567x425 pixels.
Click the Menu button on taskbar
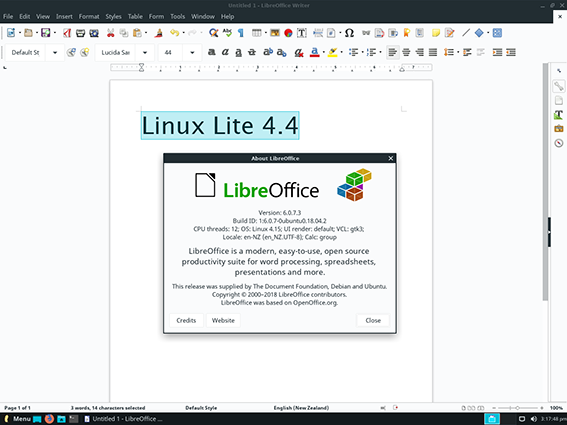[x=17, y=419]
